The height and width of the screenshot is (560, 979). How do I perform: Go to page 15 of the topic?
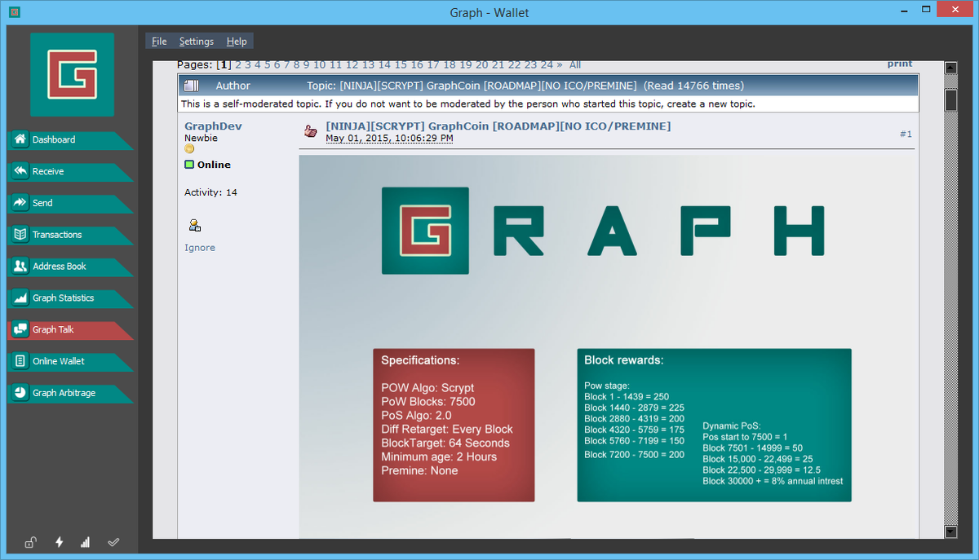coord(401,64)
